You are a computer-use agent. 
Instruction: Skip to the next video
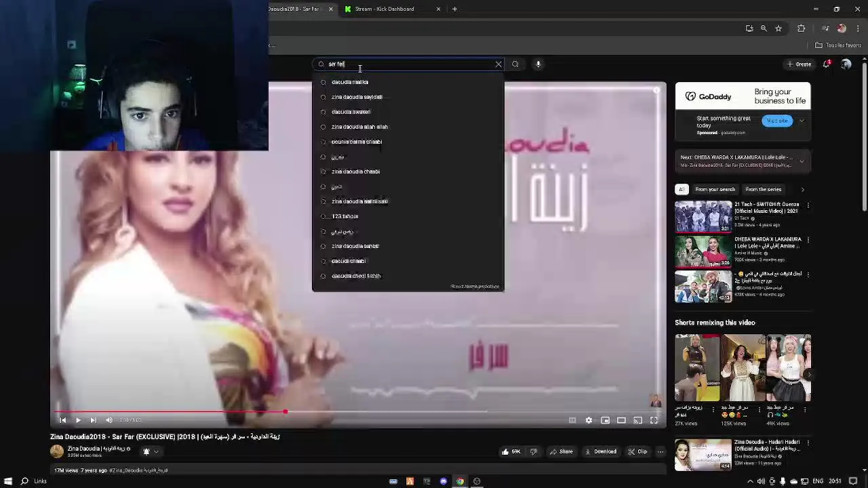click(x=94, y=420)
